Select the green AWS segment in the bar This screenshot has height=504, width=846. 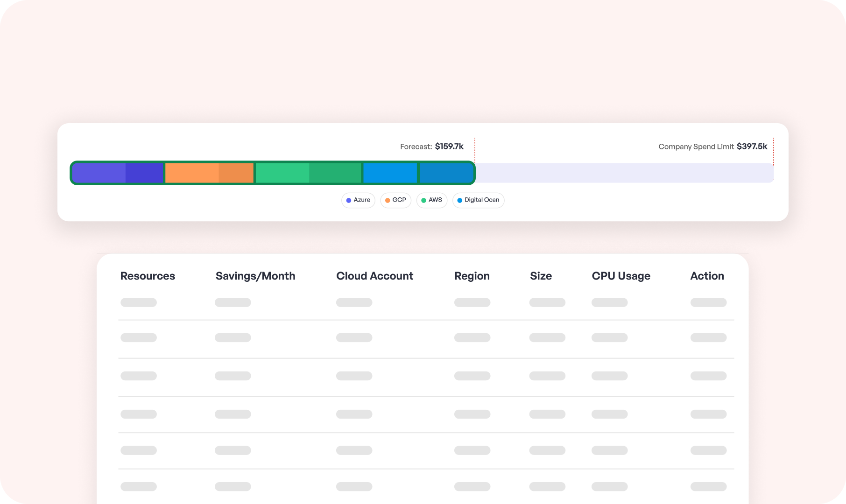point(308,173)
